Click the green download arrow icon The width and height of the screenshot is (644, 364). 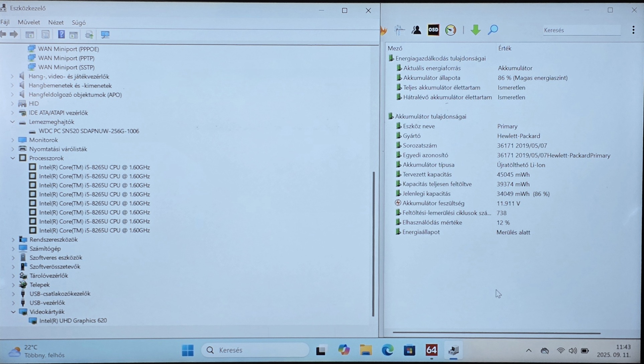click(475, 30)
